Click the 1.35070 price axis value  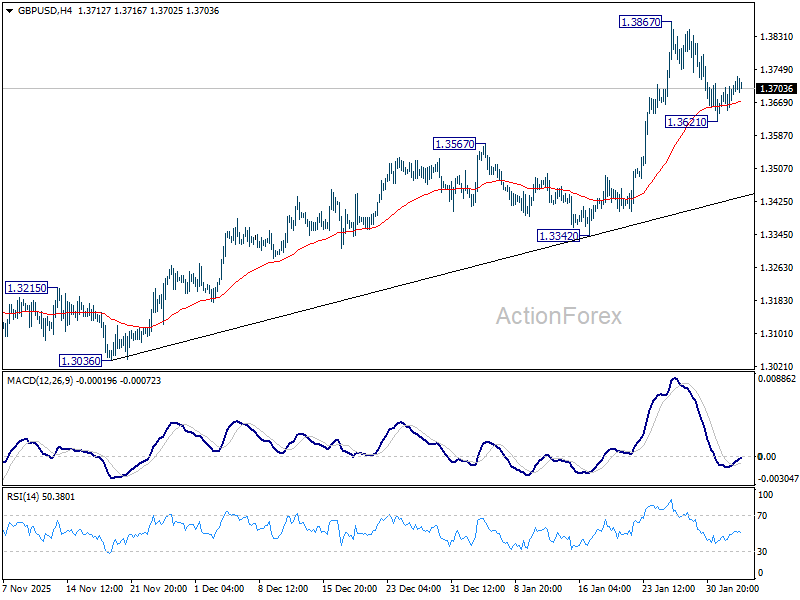coord(777,168)
